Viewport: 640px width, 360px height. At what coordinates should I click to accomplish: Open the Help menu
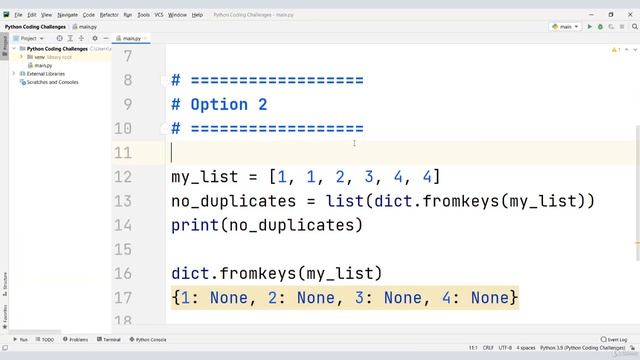(197, 15)
